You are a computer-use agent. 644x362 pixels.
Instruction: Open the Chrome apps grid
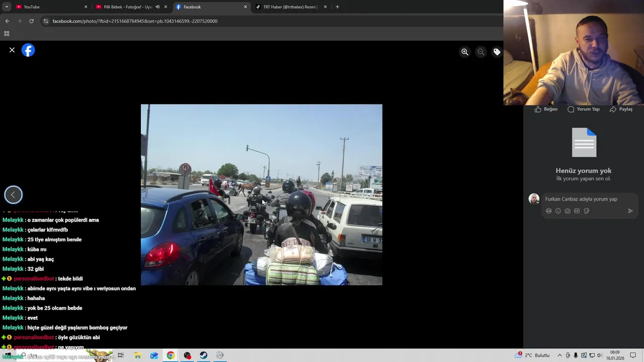(x=7, y=34)
